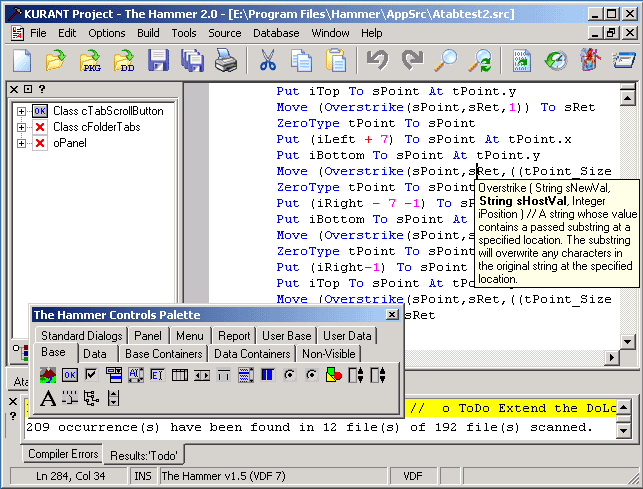
Task: Open the Results:'Todo' output tab
Action: [x=144, y=455]
